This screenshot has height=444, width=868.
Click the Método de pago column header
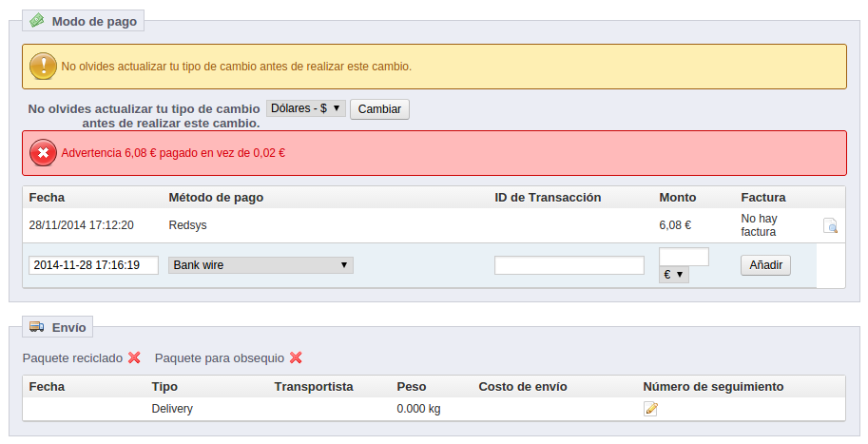(216, 198)
